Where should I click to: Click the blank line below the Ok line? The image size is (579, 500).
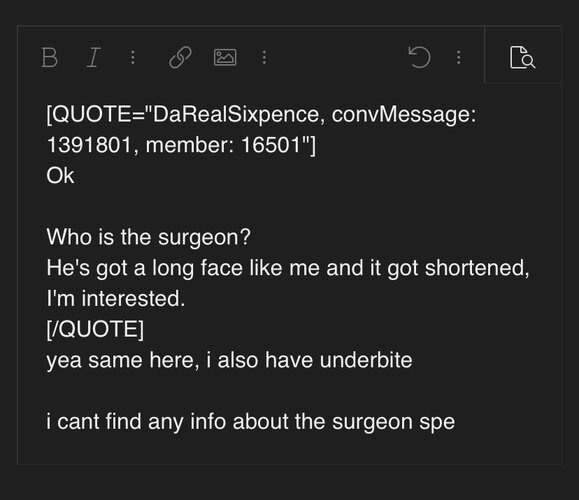290,206
